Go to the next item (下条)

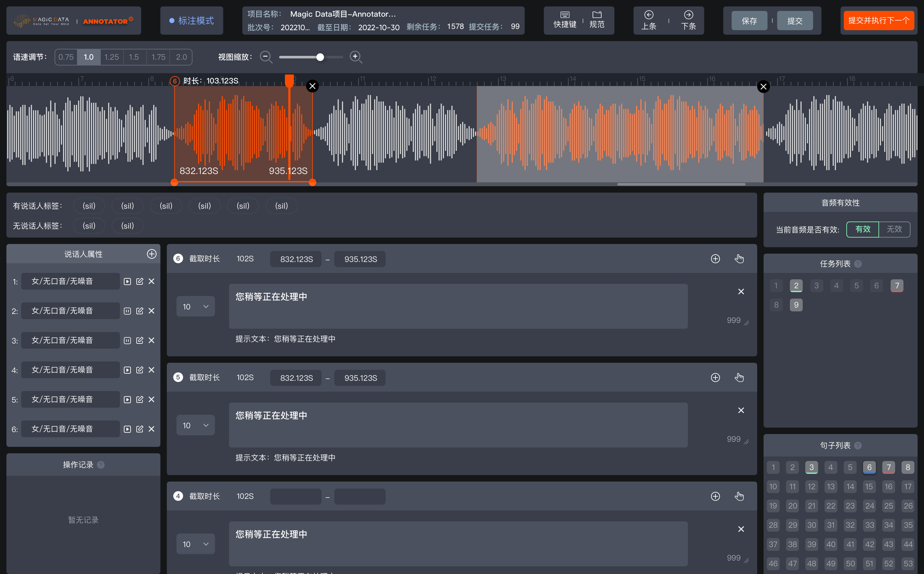pos(688,20)
